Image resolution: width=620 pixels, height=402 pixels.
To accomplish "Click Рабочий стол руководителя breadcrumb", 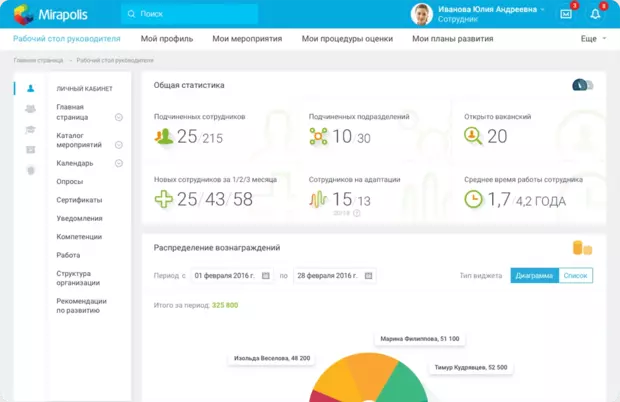I will click(115, 60).
